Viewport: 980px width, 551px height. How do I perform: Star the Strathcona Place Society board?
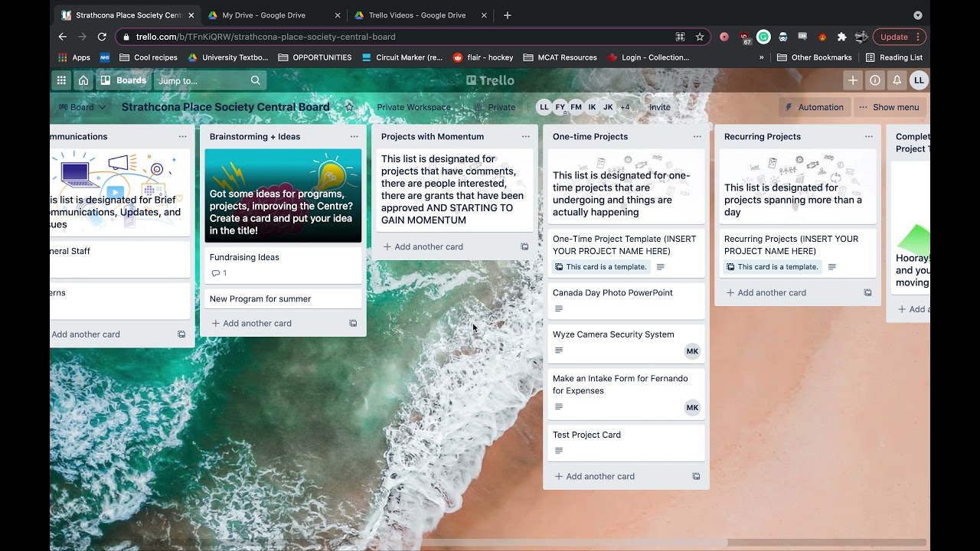(349, 107)
